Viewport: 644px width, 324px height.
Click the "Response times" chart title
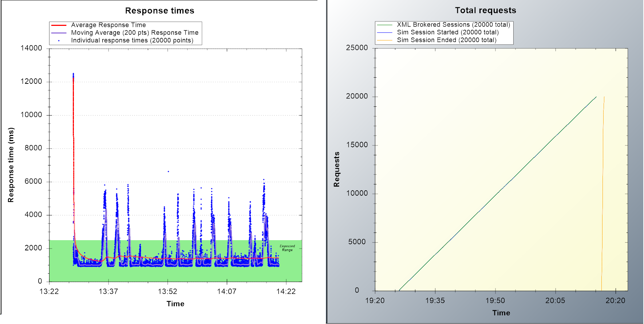click(159, 11)
